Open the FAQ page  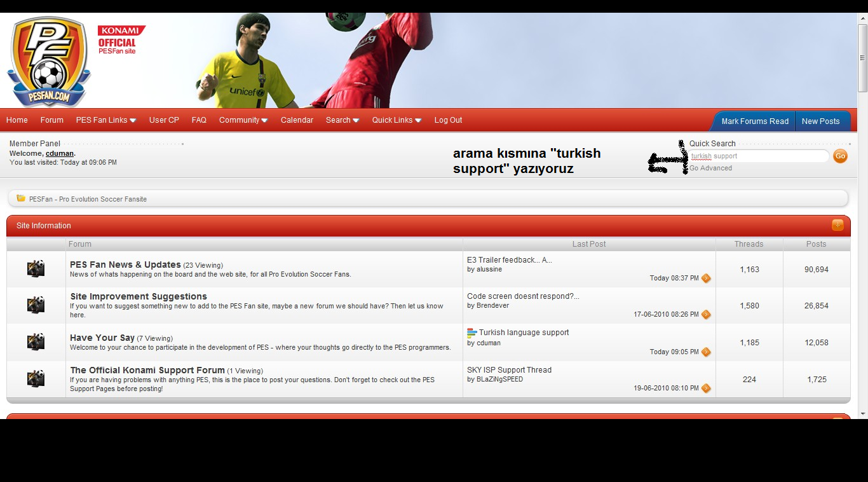(199, 120)
